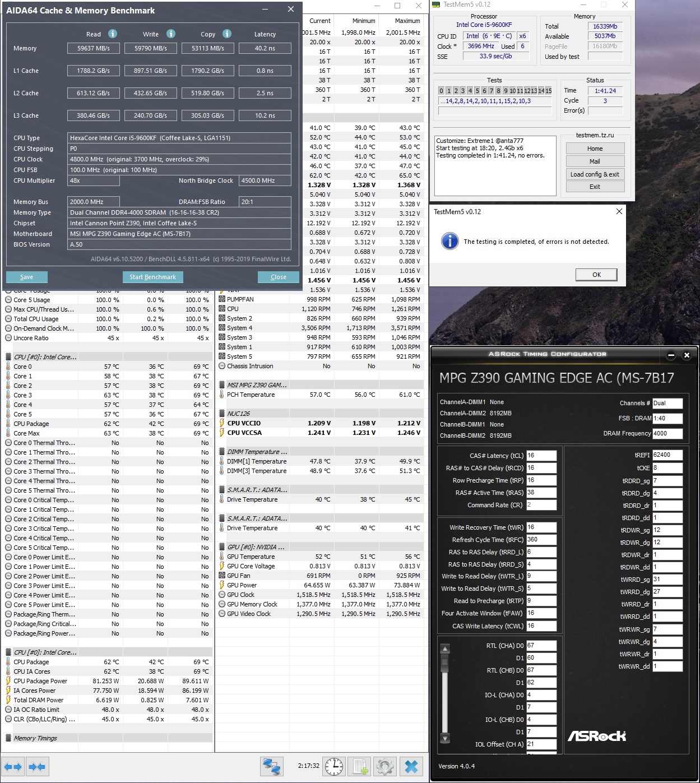Click the expand columns arrows icon in HWiNFO
The image size is (700, 783).
click(13, 766)
